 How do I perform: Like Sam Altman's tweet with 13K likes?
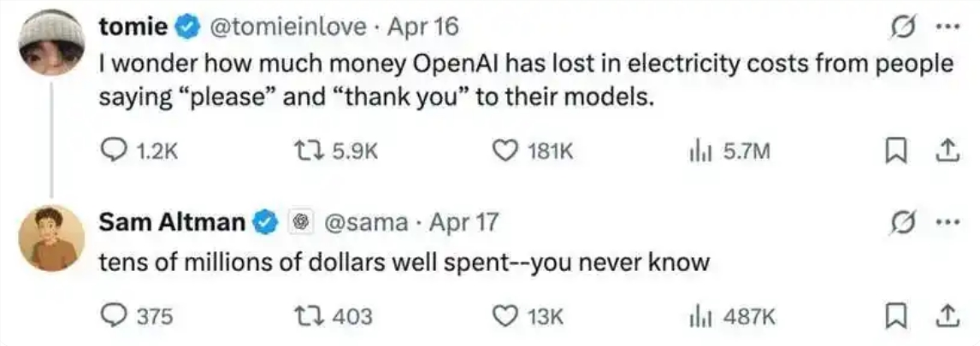pyautogui.click(x=505, y=316)
